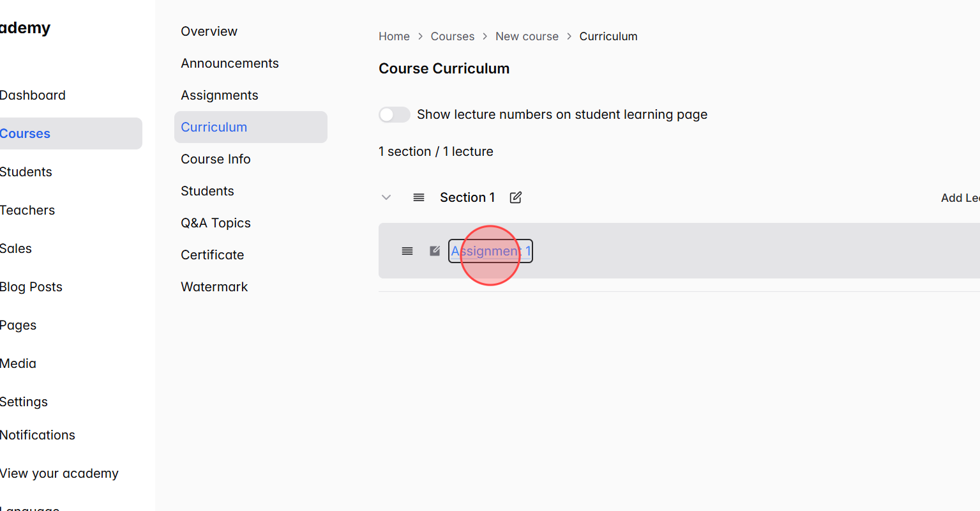The image size is (980, 511).
Task: Click the drag handle next to Assignment 1
Action: tap(407, 251)
